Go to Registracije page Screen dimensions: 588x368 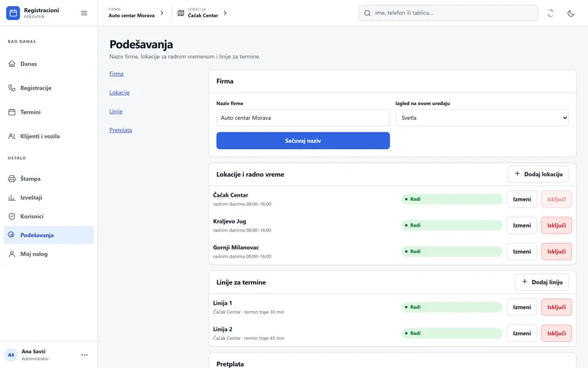pyautogui.click(x=49, y=88)
